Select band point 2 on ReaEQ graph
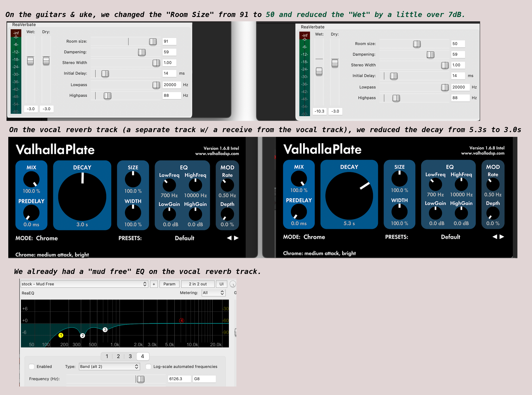 (83, 336)
